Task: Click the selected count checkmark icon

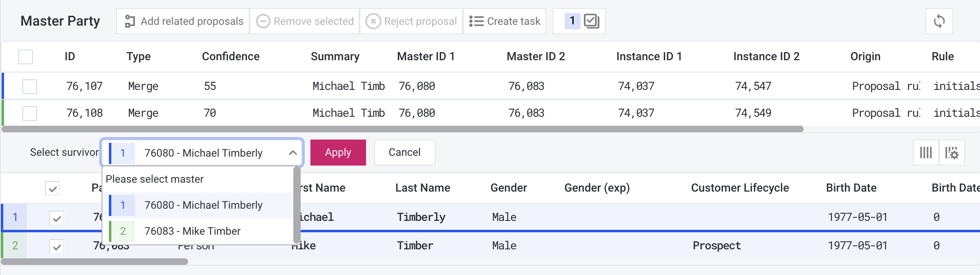Action: (x=591, y=21)
